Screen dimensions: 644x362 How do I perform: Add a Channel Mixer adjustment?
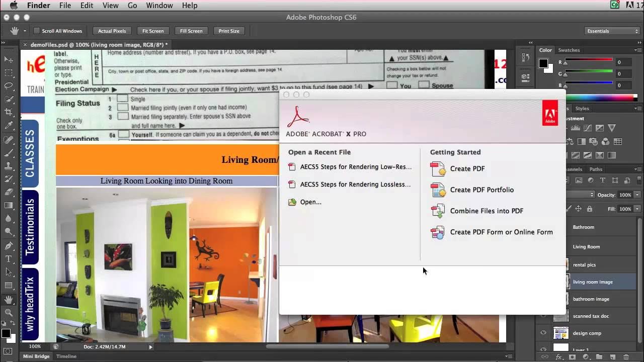[606, 141]
